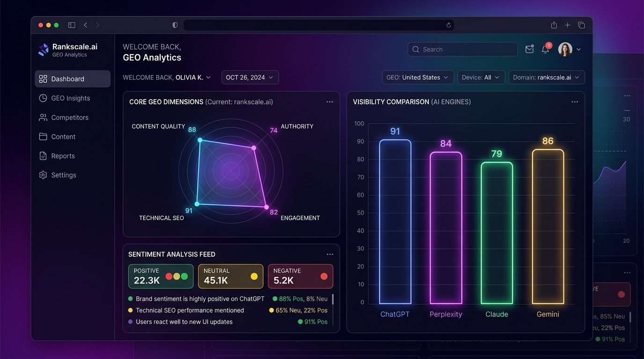Open the notifications bell icon
Image resolution: width=644 pixels, height=359 pixels.
pos(545,49)
